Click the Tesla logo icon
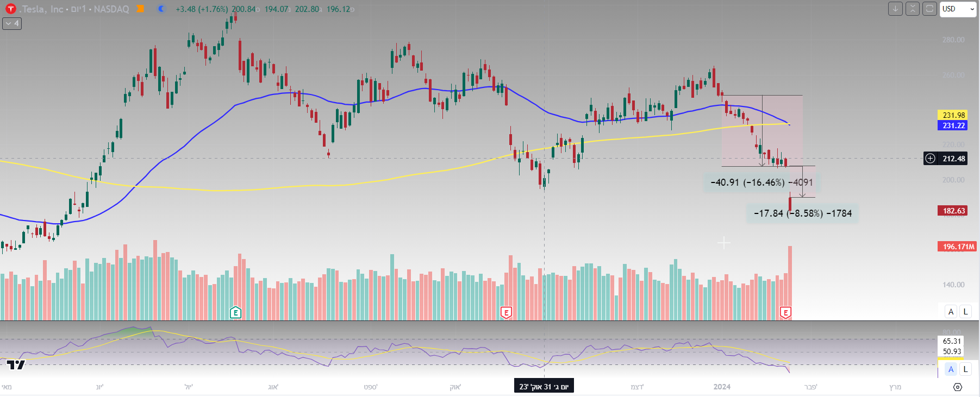The image size is (980, 397). tap(10, 9)
